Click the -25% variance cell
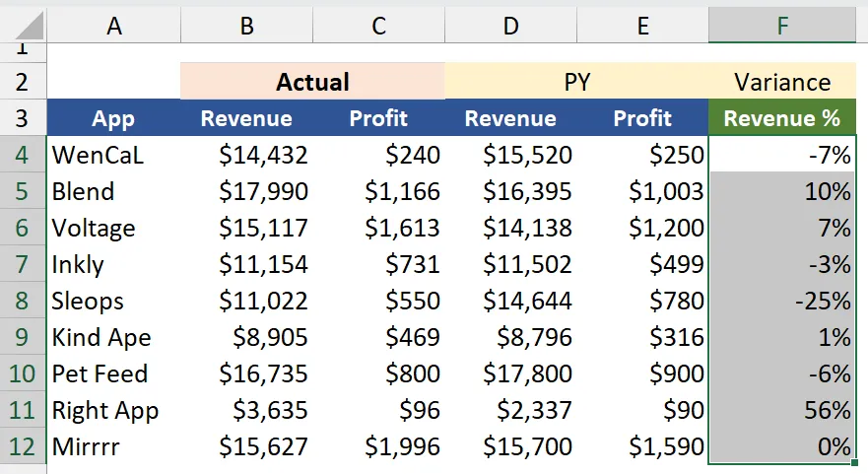The height and width of the screenshot is (474, 868). (x=782, y=301)
